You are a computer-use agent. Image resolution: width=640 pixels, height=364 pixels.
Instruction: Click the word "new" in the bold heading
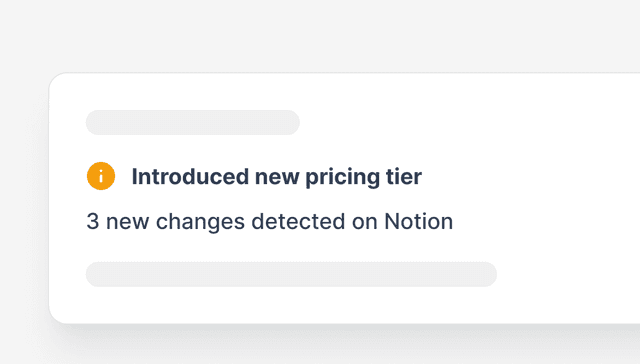click(x=277, y=177)
